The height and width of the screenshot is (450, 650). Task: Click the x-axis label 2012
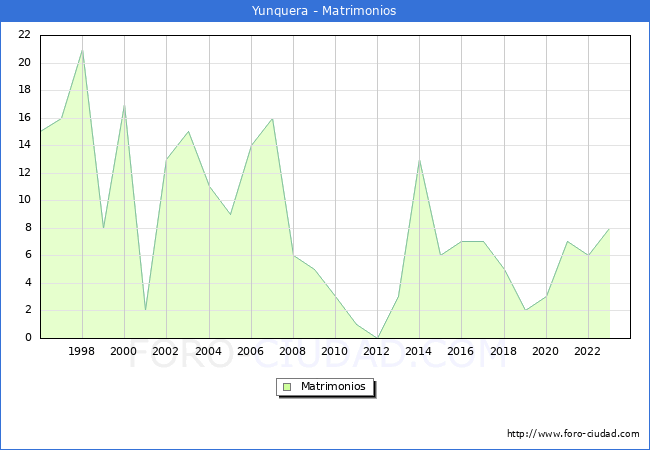[376, 351]
